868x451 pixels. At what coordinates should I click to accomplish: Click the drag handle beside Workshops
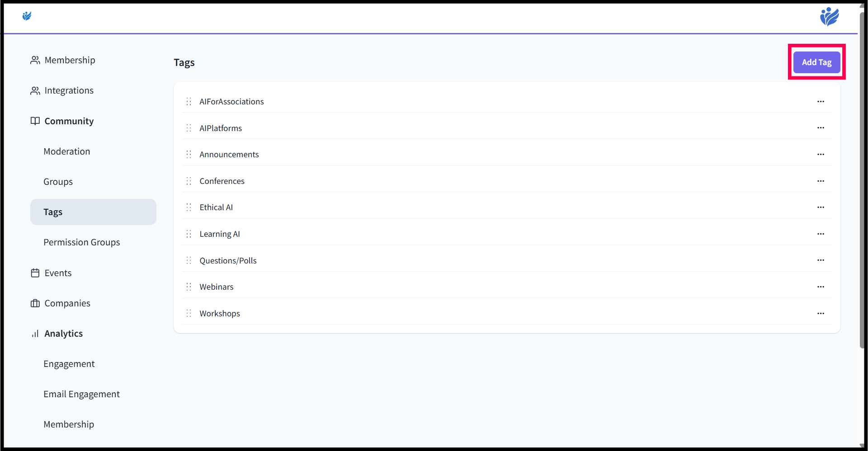[x=189, y=314]
